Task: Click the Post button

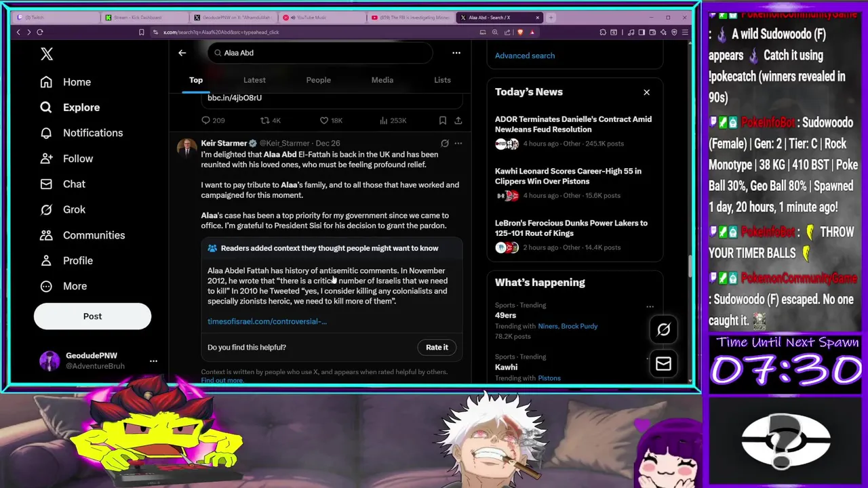Action: [x=92, y=316]
